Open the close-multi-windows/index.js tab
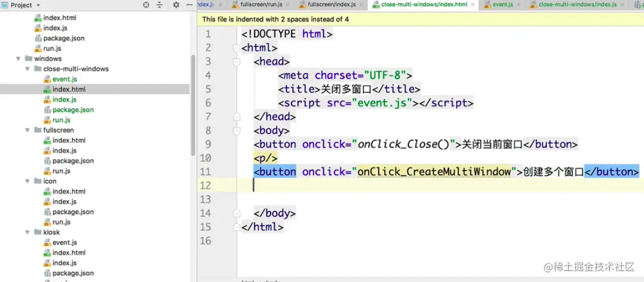The width and height of the screenshot is (644, 282). (578, 5)
